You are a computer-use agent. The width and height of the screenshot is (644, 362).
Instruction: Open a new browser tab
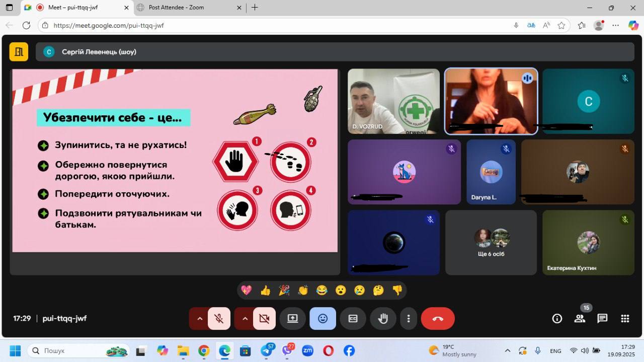click(x=255, y=8)
